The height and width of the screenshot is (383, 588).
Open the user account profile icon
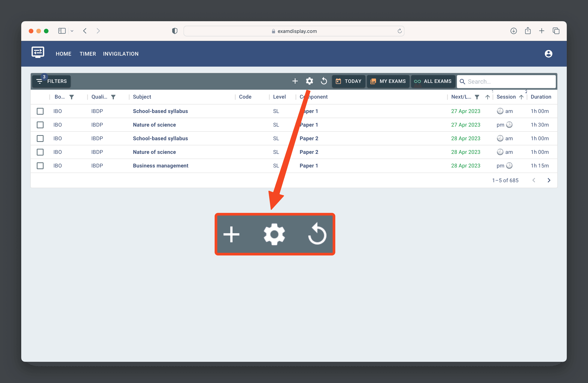click(548, 54)
